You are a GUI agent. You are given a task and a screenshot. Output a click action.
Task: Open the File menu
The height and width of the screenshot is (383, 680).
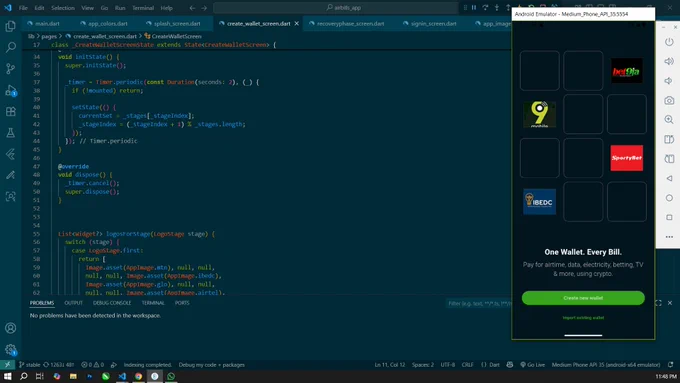(x=23, y=8)
